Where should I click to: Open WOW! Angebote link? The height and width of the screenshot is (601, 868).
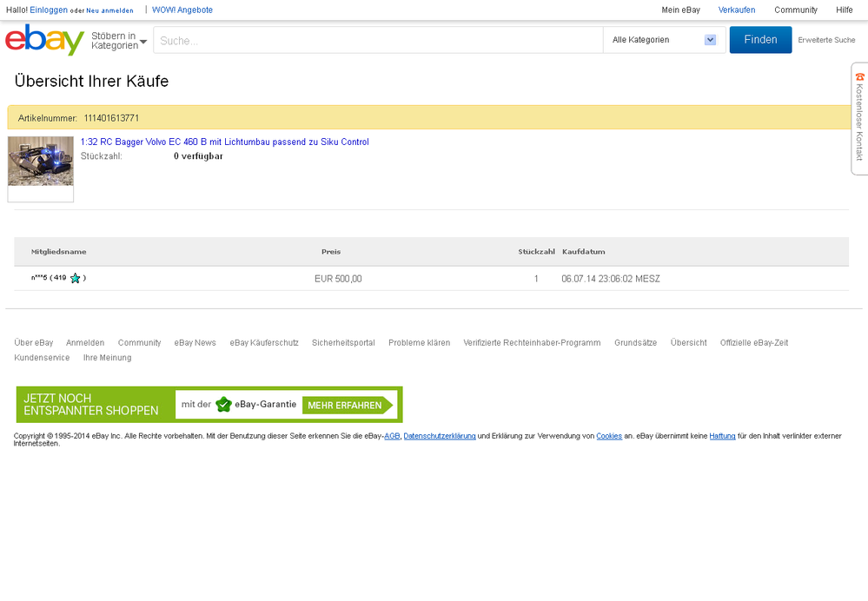click(x=182, y=10)
